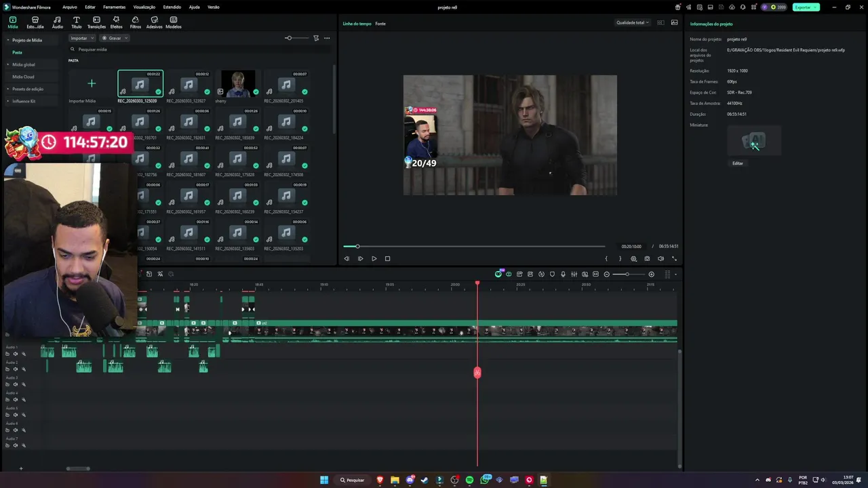868x488 pixels.
Task: Click the preview image compare icon
Action: (x=674, y=22)
